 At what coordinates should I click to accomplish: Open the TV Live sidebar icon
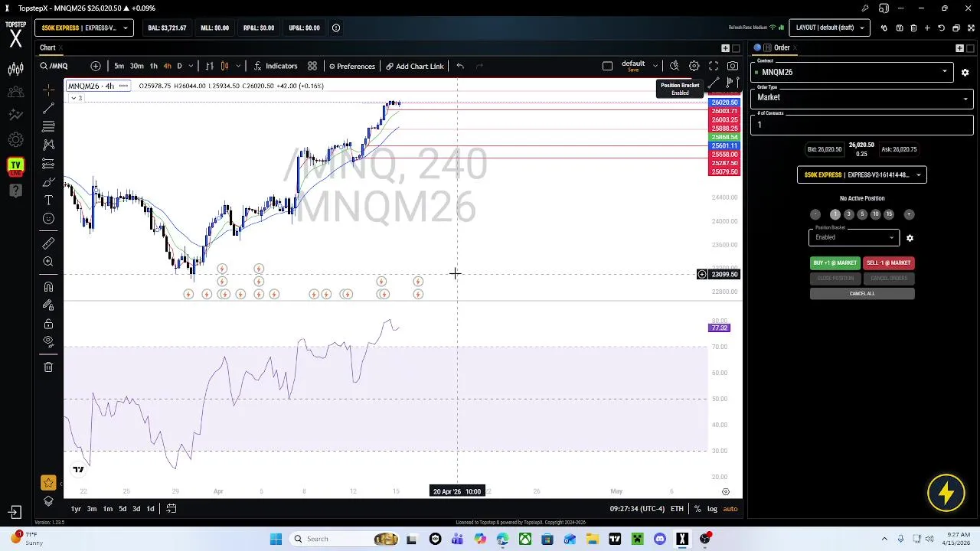15,168
